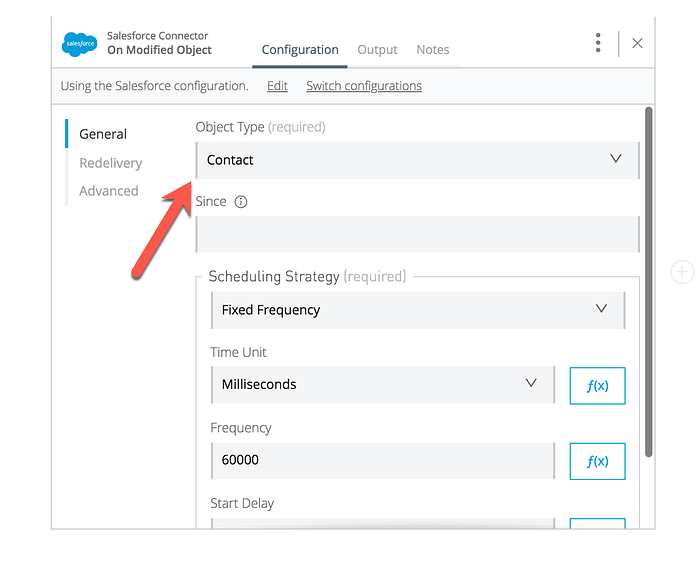This screenshot has width=700, height=567.
Task: Click the info icon next to Since
Action: pyautogui.click(x=241, y=202)
